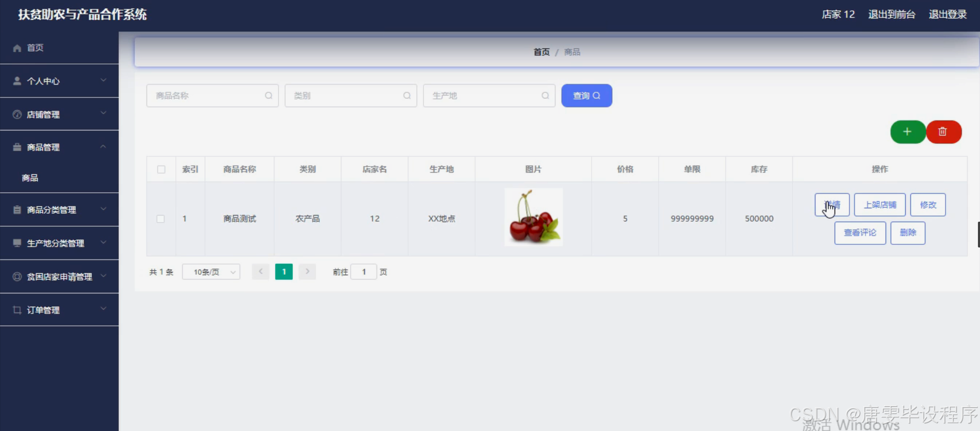
Task: Click the 修改 edit button
Action: 928,205
